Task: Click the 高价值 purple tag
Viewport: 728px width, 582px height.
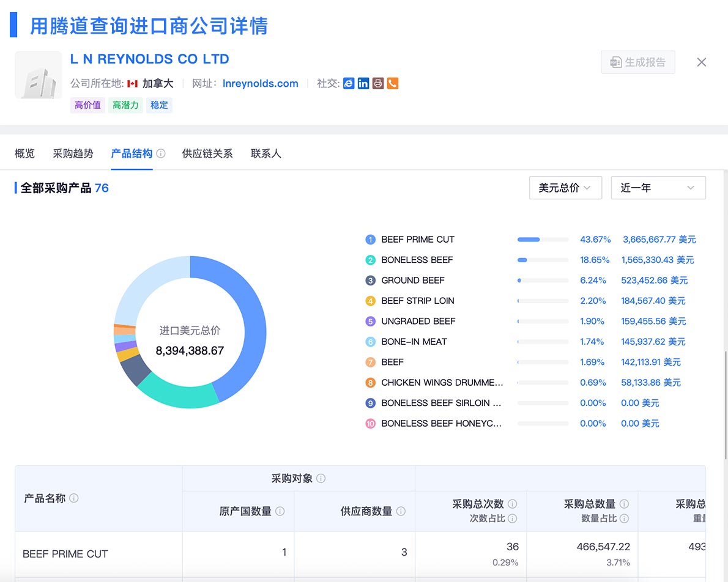Action: pyautogui.click(x=87, y=105)
